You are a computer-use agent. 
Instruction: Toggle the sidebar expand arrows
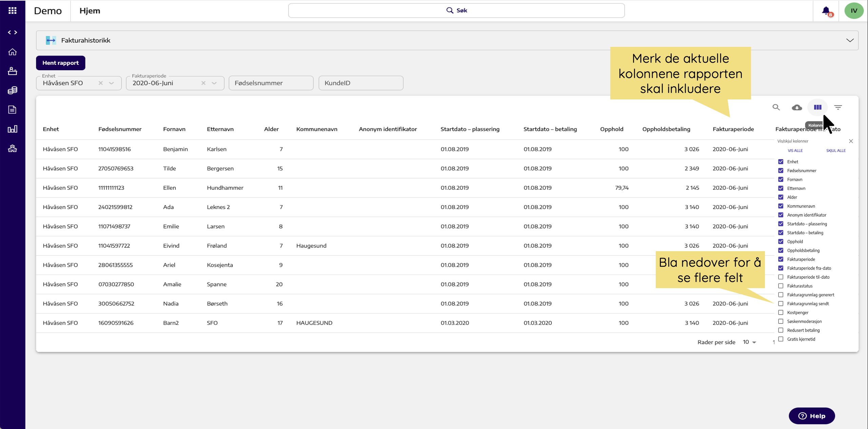[x=13, y=32]
